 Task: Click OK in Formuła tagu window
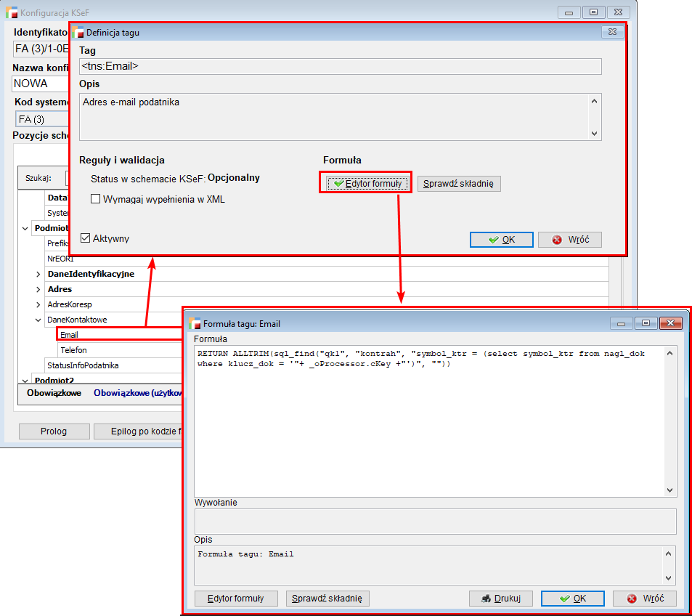(x=572, y=599)
